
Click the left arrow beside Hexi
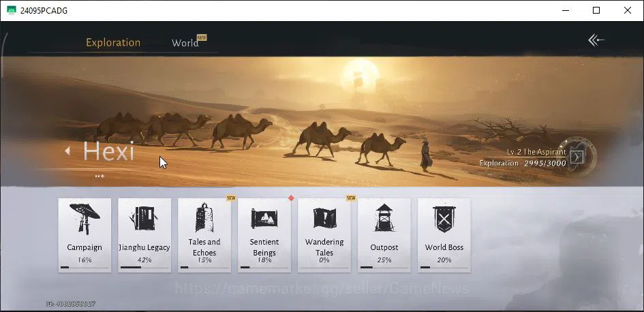tap(67, 151)
